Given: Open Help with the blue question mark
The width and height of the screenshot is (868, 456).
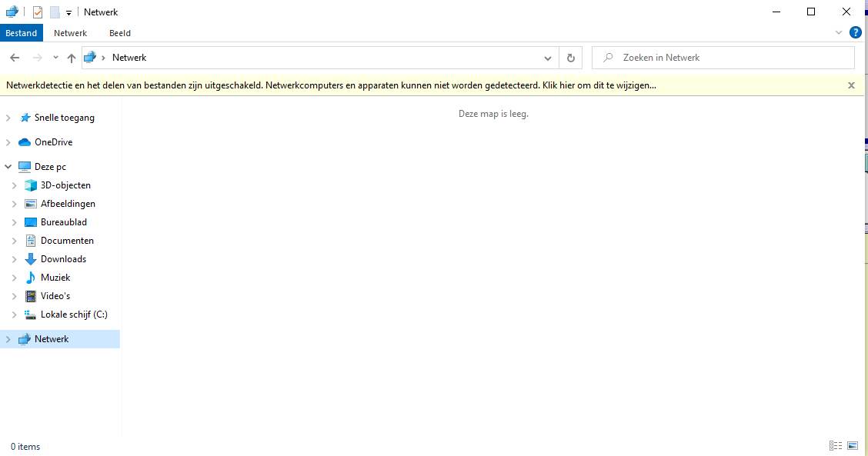Looking at the screenshot, I should point(855,32).
